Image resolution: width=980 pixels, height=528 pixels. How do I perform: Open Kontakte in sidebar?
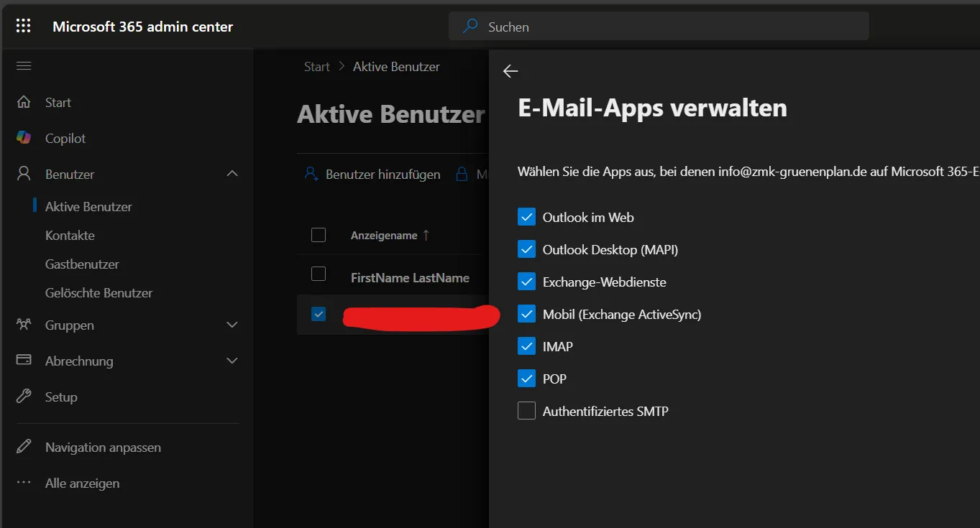(70, 235)
